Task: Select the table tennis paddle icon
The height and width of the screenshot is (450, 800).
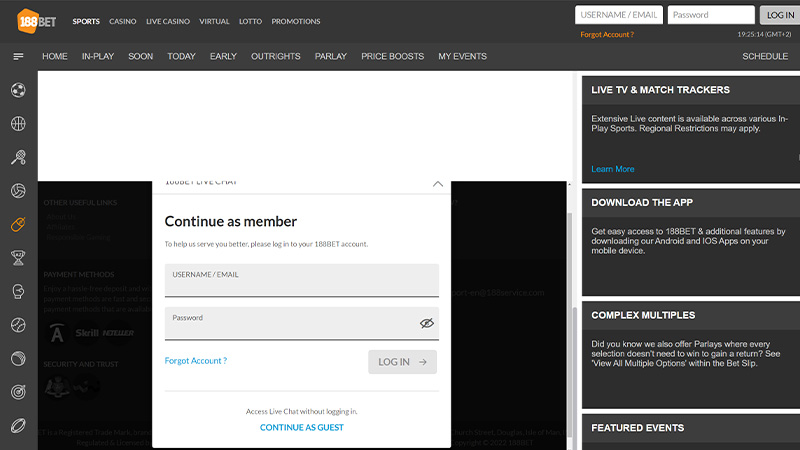Action: 18,158
